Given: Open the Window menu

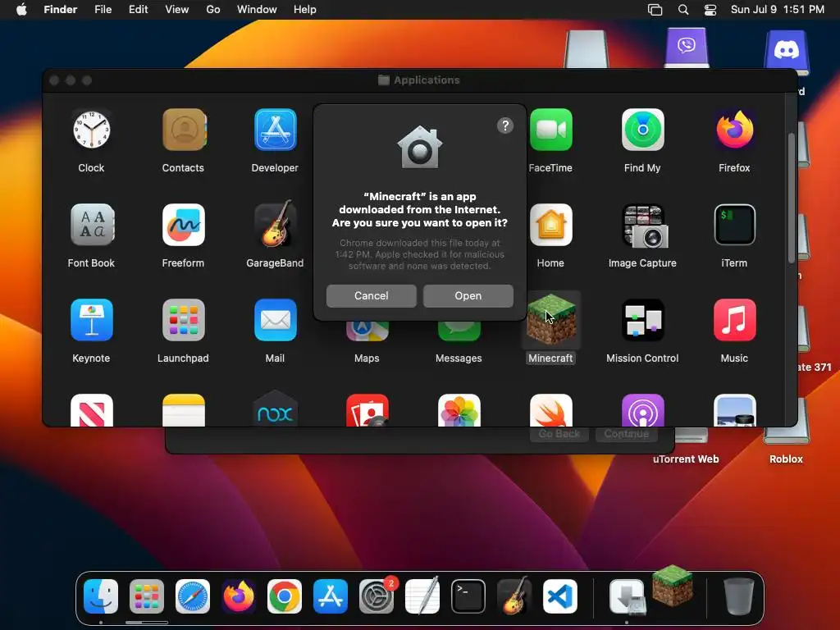Looking at the screenshot, I should click(257, 10).
